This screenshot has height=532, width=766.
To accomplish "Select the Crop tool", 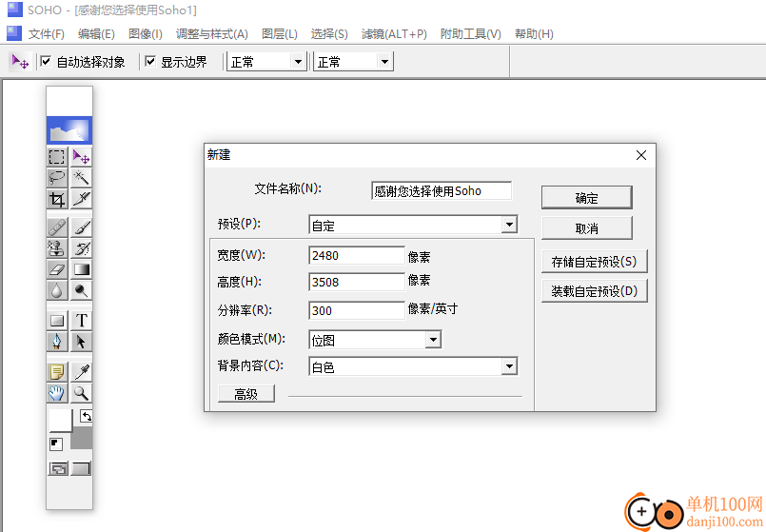I will pos(57,199).
